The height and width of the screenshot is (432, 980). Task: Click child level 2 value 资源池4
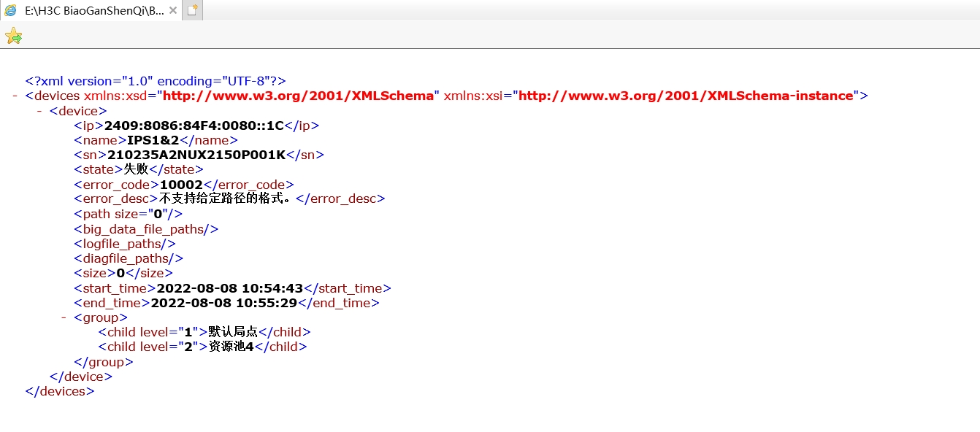[x=231, y=347]
